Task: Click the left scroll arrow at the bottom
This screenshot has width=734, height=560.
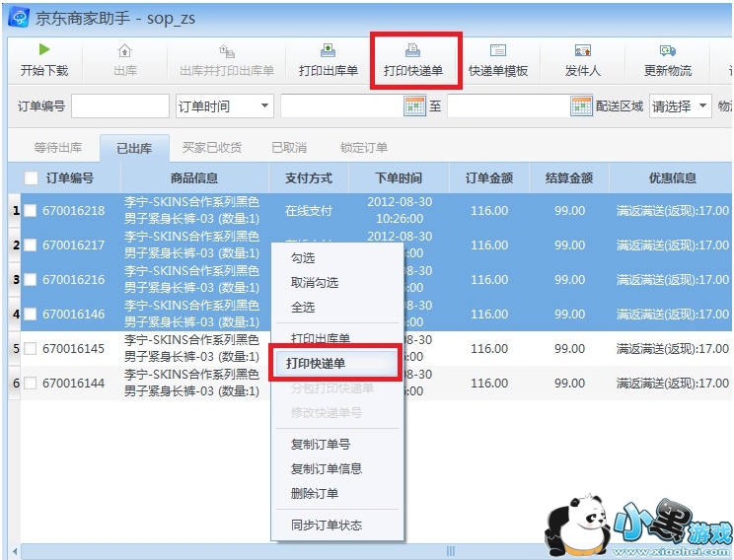Action: point(15,551)
